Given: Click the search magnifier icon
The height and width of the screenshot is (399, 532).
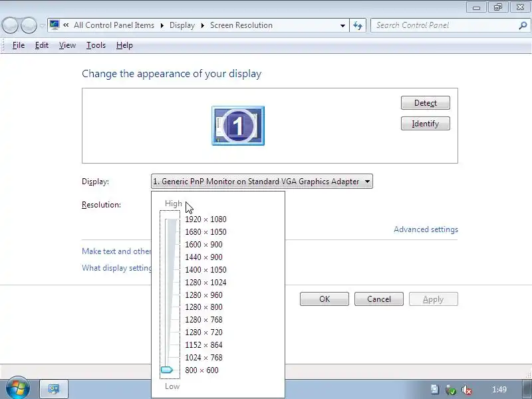Looking at the screenshot, I should pyautogui.click(x=523, y=25).
